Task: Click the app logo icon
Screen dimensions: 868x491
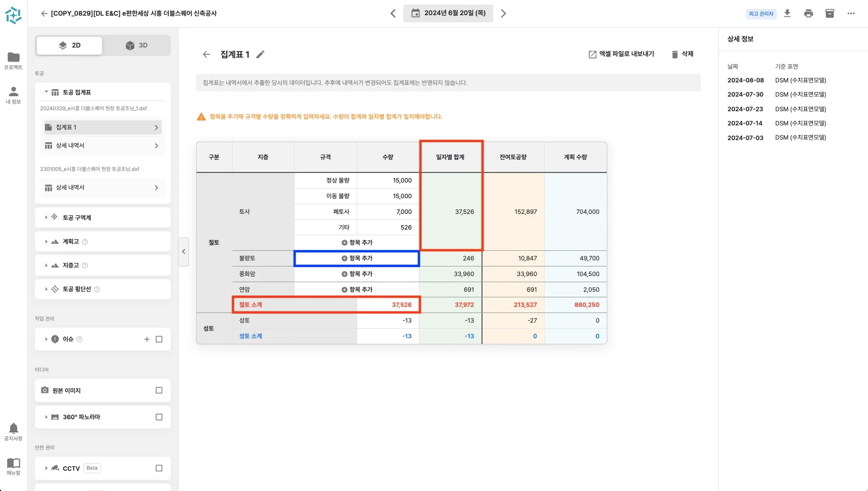Action: click(13, 16)
